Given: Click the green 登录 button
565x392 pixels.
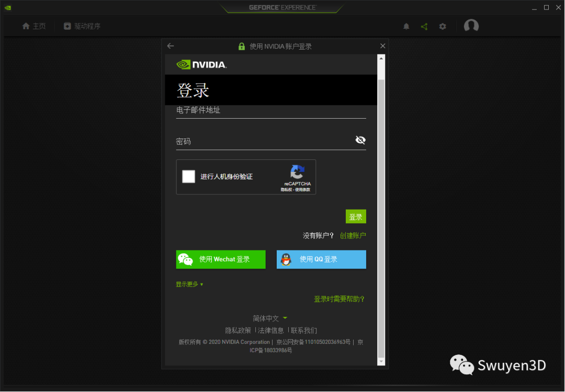Looking at the screenshot, I should pyautogui.click(x=356, y=216).
